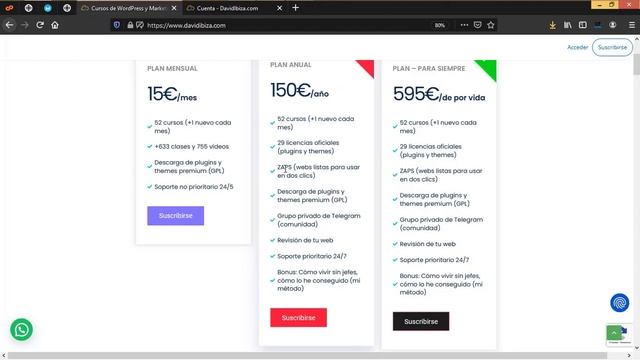Switch to the third pinned tab
The height and width of the screenshot is (360, 640).
coord(48,8)
